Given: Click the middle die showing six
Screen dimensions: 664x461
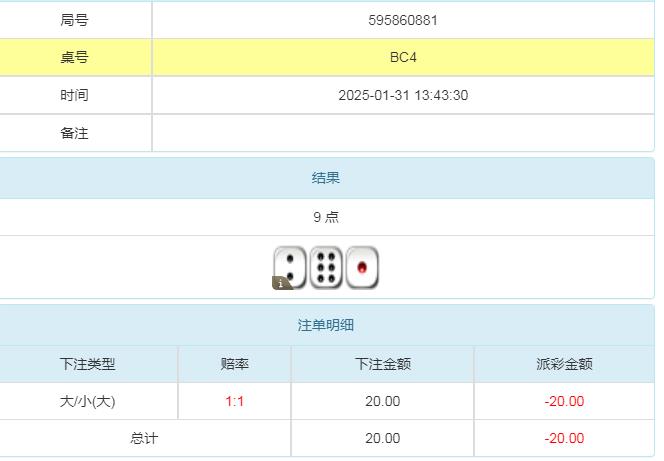Looking at the screenshot, I should (326, 267).
